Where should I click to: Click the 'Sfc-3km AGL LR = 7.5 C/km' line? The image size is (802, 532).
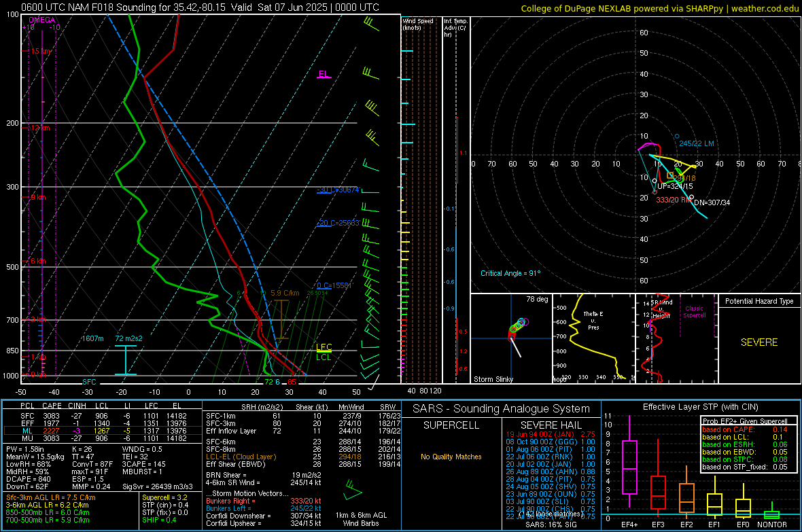pos(51,498)
